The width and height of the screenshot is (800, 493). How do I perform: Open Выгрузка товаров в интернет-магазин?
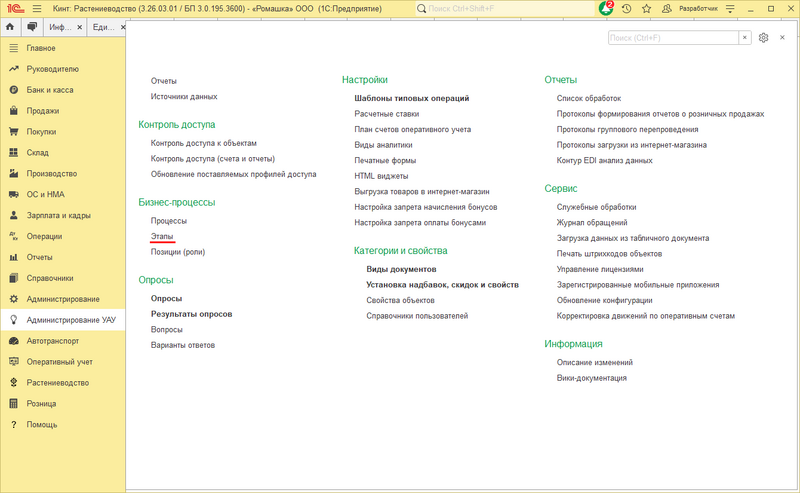pos(422,192)
